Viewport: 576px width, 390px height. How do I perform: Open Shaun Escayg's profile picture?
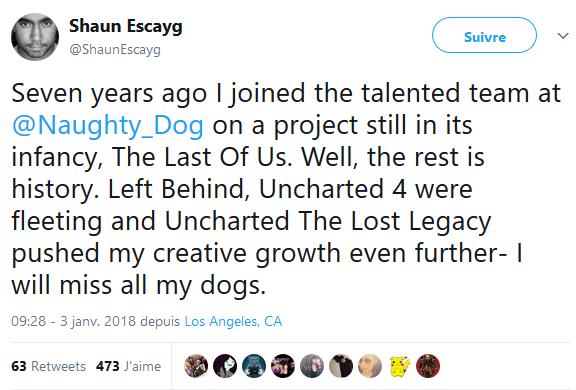(x=35, y=37)
